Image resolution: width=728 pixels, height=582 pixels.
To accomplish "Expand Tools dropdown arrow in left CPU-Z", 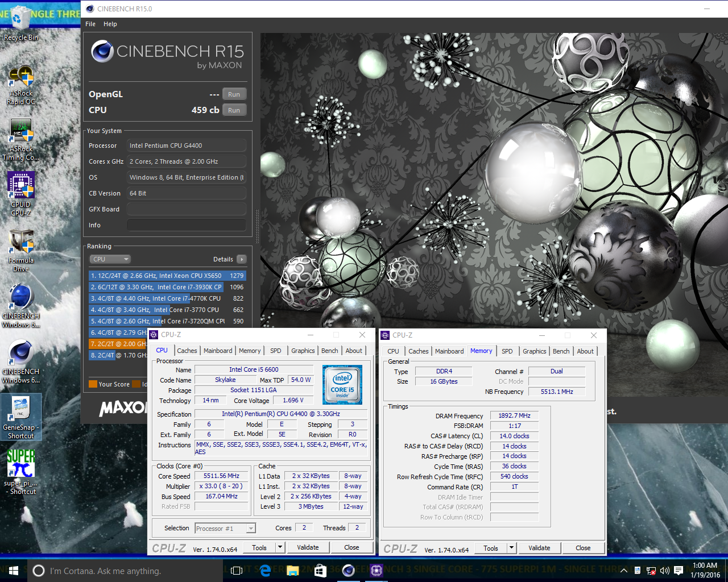I will pyautogui.click(x=280, y=547).
